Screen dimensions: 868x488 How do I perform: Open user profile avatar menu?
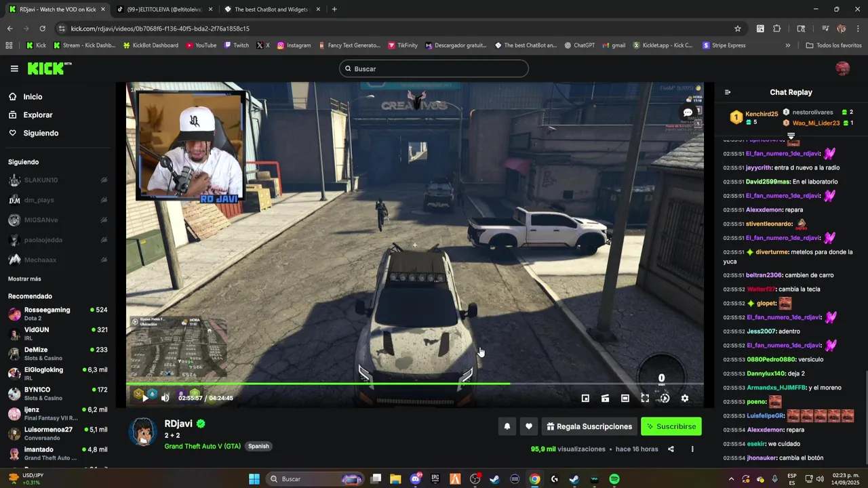tap(842, 68)
